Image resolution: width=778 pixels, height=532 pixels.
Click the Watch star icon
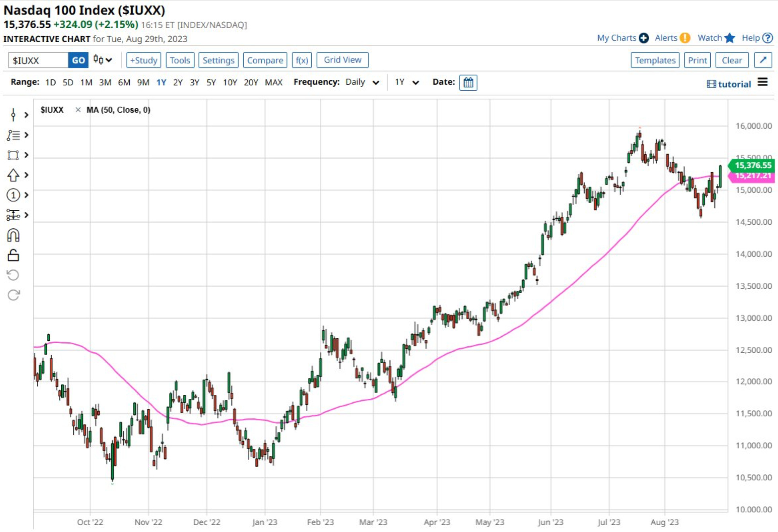pyautogui.click(x=729, y=38)
